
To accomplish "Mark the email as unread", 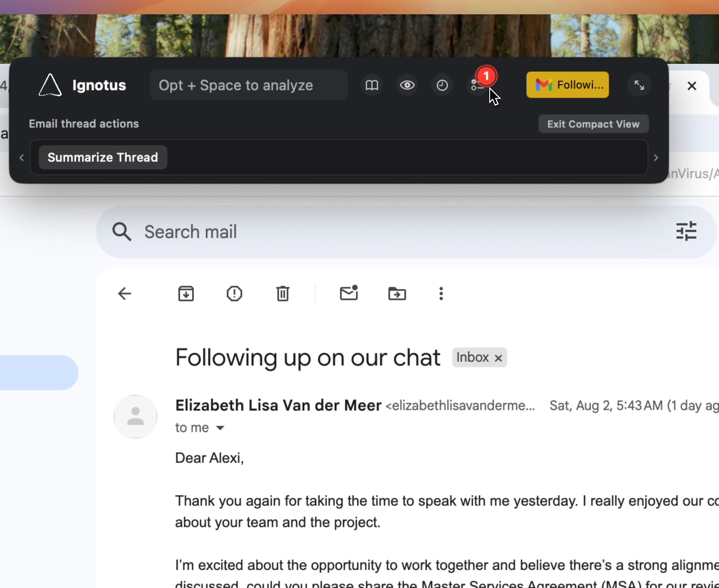I will click(x=349, y=293).
